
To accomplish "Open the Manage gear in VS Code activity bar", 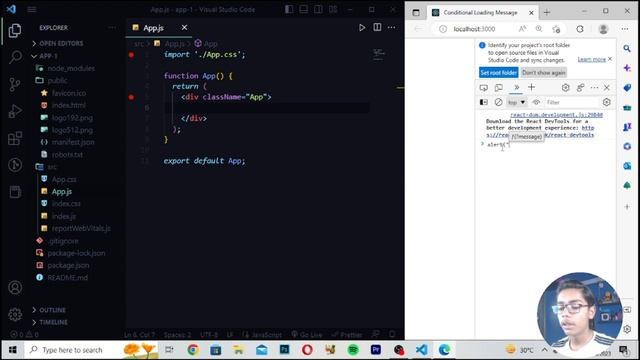I will (15, 314).
